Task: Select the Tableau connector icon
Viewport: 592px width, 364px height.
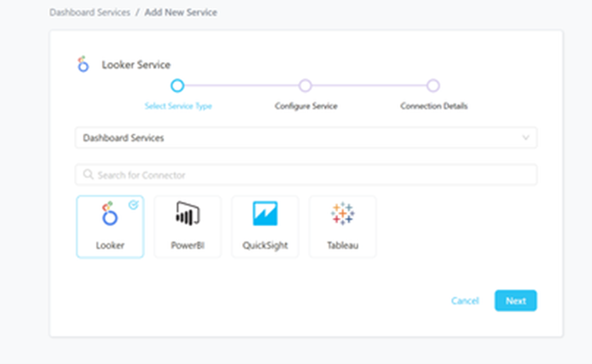Action: 342,214
